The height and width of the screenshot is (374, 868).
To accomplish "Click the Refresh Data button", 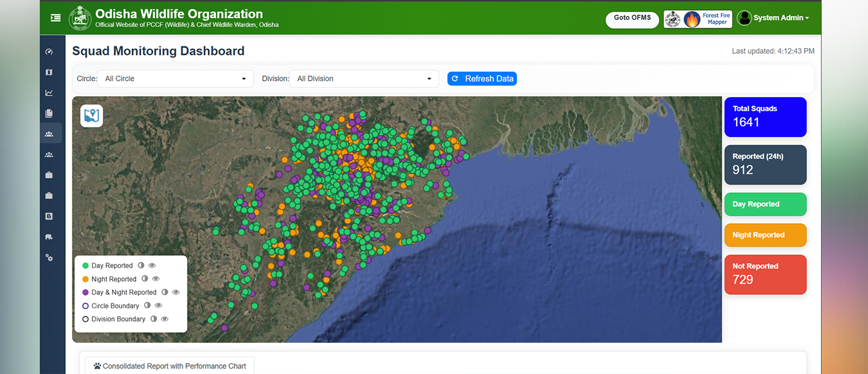I will click(x=482, y=78).
